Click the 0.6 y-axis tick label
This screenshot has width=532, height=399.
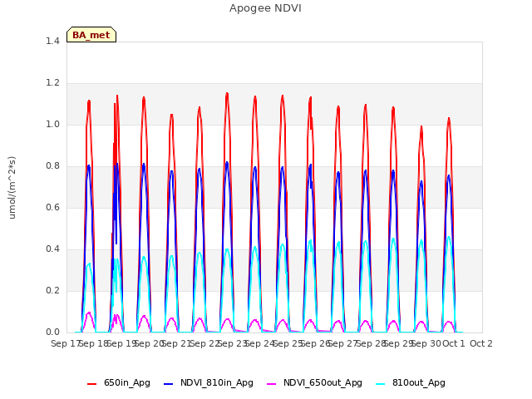[x=52, y=207]
